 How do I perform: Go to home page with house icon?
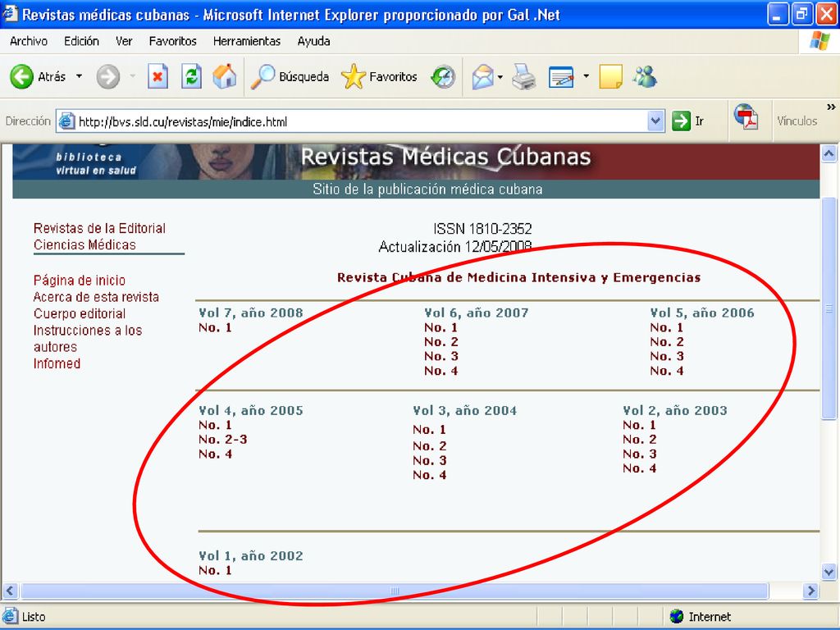(225, 76)
